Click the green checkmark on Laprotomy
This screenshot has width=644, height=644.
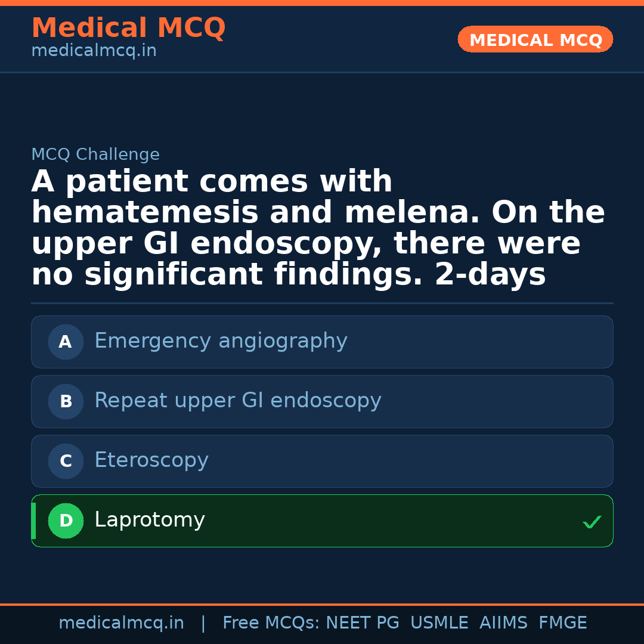pos(592,522)
